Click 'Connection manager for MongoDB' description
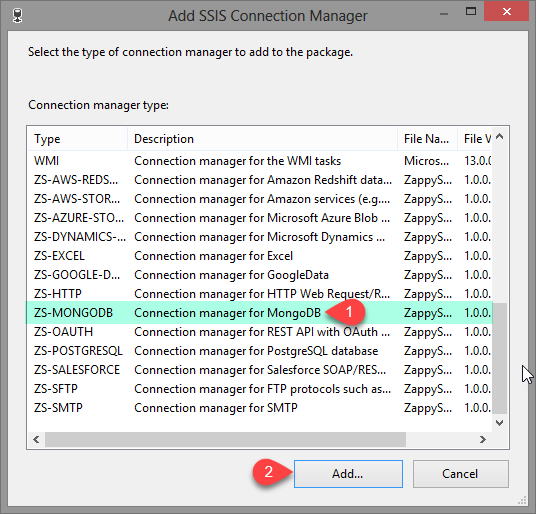This screenshot has height=514, width=536. (228, 313)
